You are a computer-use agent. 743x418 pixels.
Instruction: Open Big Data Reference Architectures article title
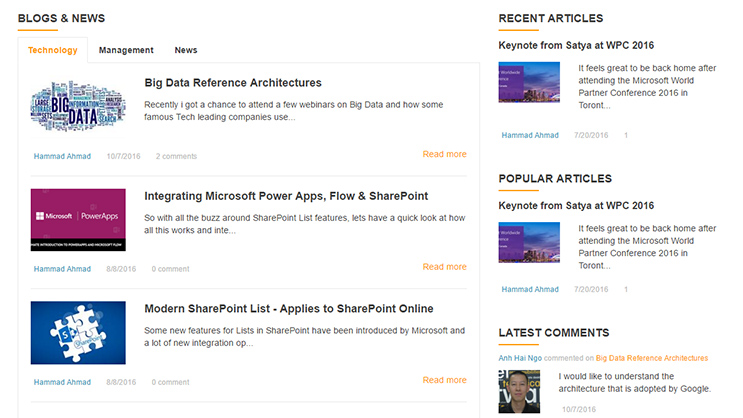click(x=233, y=83)
